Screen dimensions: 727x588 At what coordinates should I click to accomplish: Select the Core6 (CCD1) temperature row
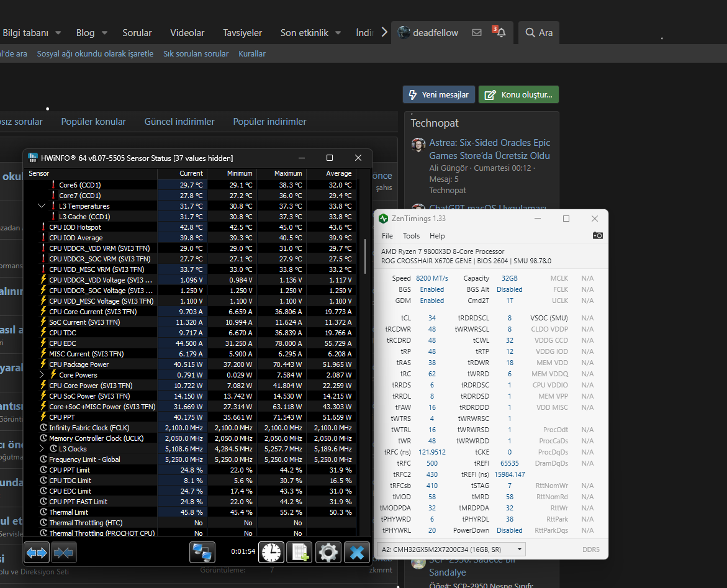coord(190,184)
